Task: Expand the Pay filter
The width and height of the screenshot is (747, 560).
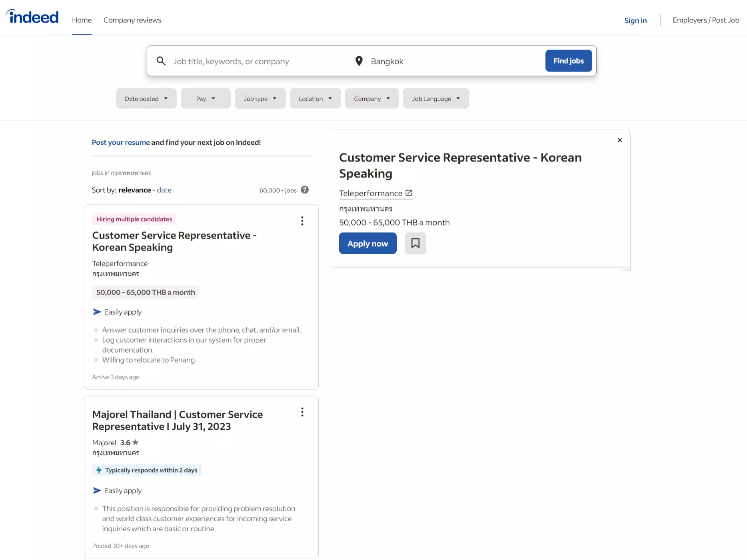Action: [x=206, y=98]
